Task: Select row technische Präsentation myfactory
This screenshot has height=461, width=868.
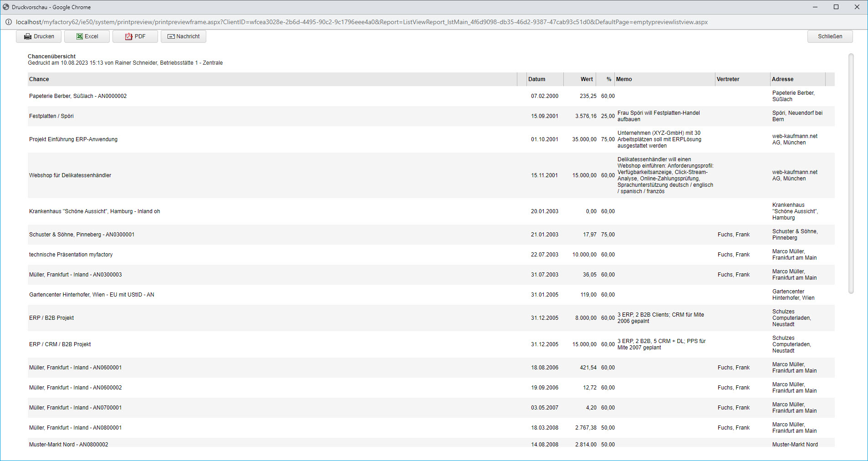Action: [431, 255]
